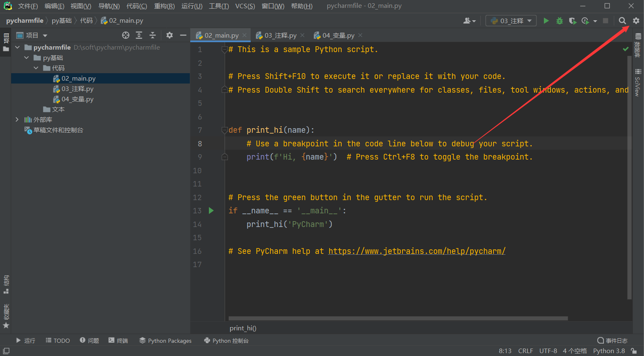Open the 问题 tool window

coord(89,341)
